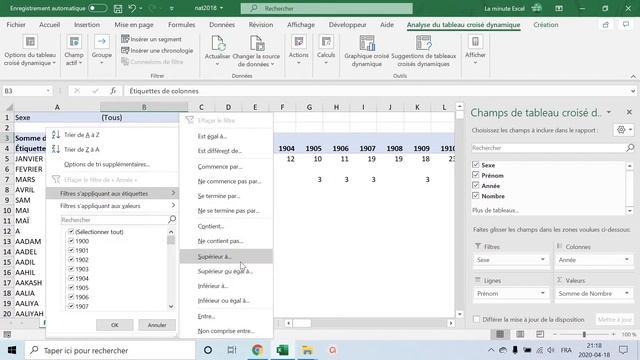
Task: Insert a Graphique croisé dynamique
Action: pos(367,51)
